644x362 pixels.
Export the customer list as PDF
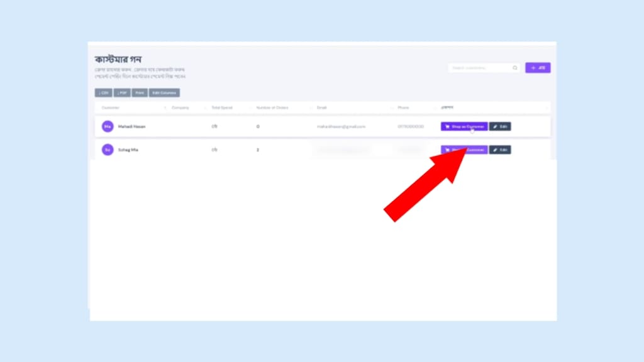[122, 93]
